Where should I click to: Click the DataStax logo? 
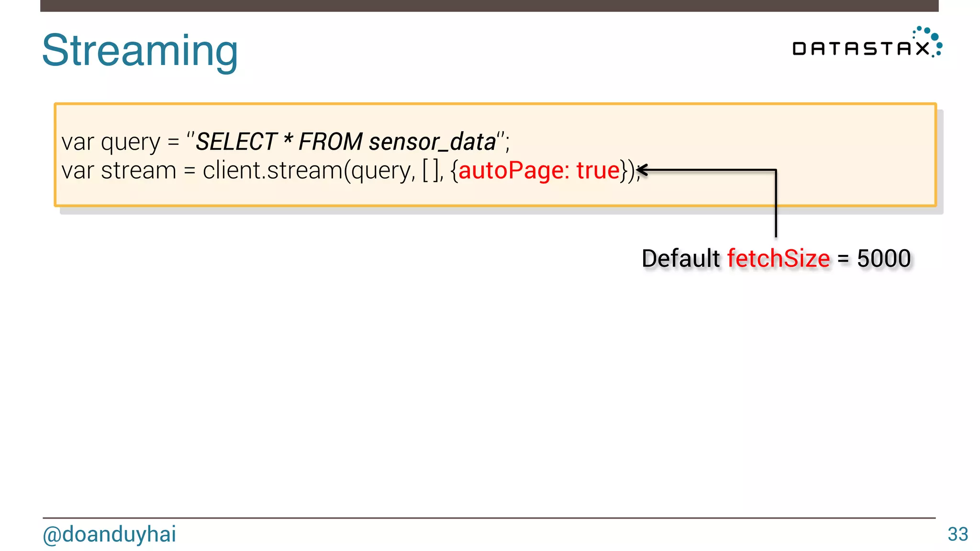click(867, 43)
